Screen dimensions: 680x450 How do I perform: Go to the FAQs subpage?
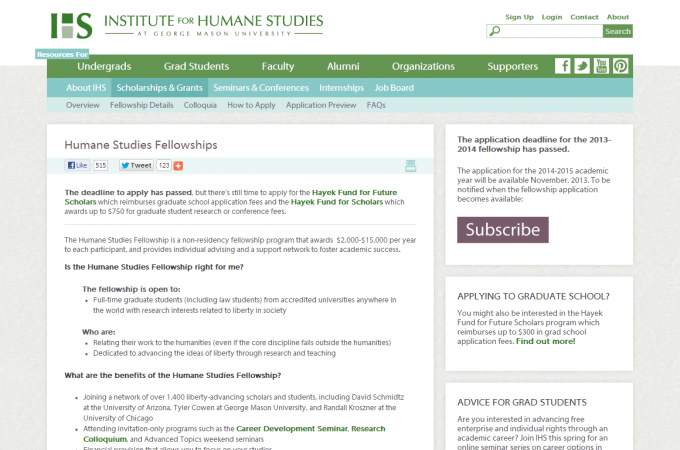click(376, 105)
